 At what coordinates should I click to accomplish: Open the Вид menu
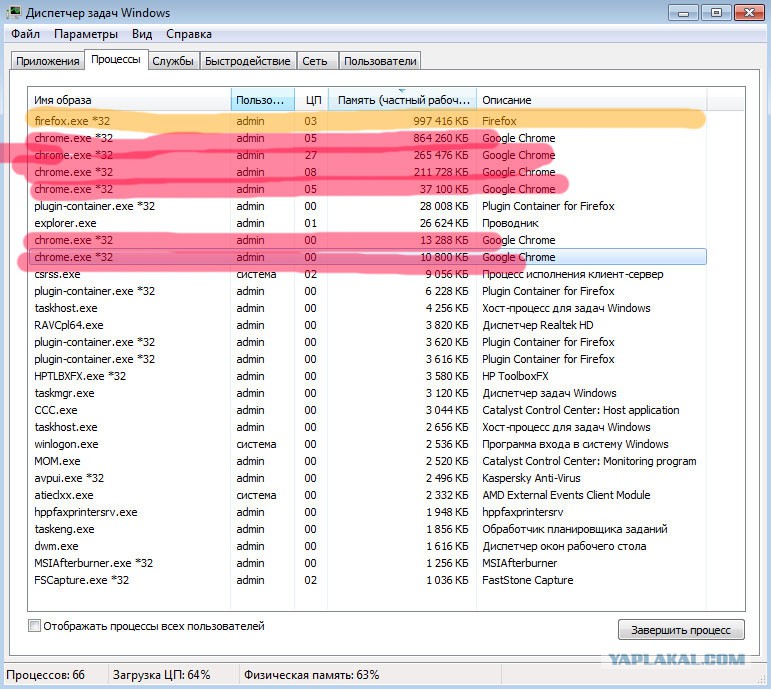coord(142,34)
